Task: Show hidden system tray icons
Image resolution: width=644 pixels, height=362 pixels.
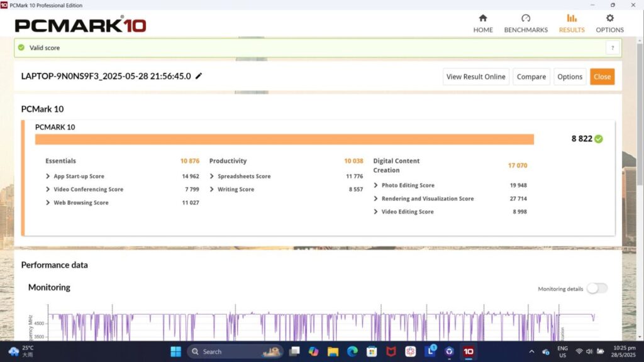Action: 531,352
